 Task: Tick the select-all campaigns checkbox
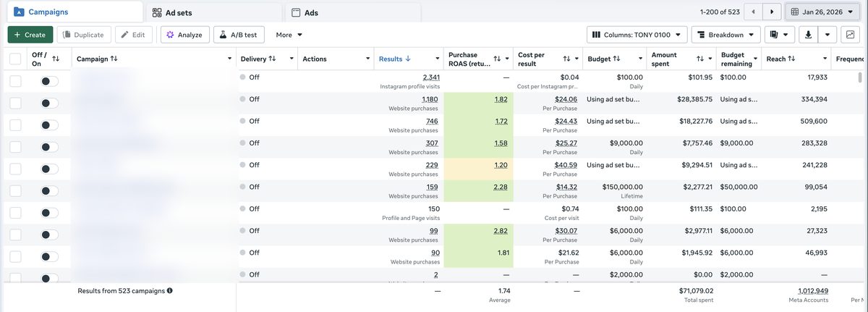point(15,59)
